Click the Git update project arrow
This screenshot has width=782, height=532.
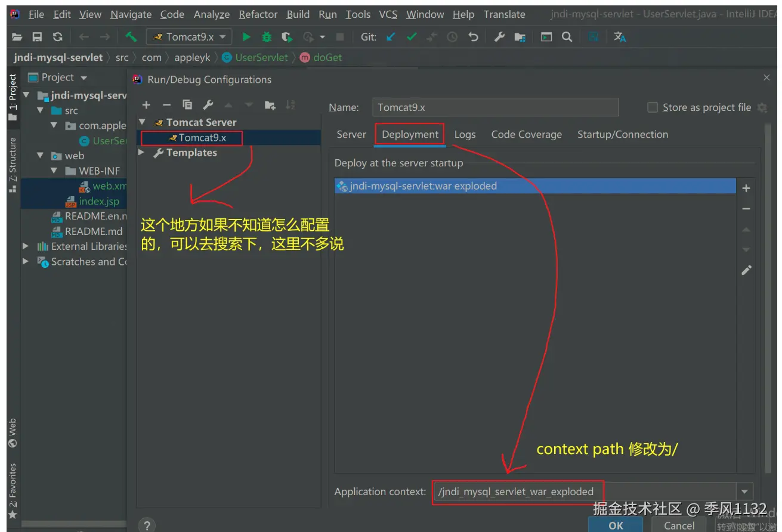[391, 37]
